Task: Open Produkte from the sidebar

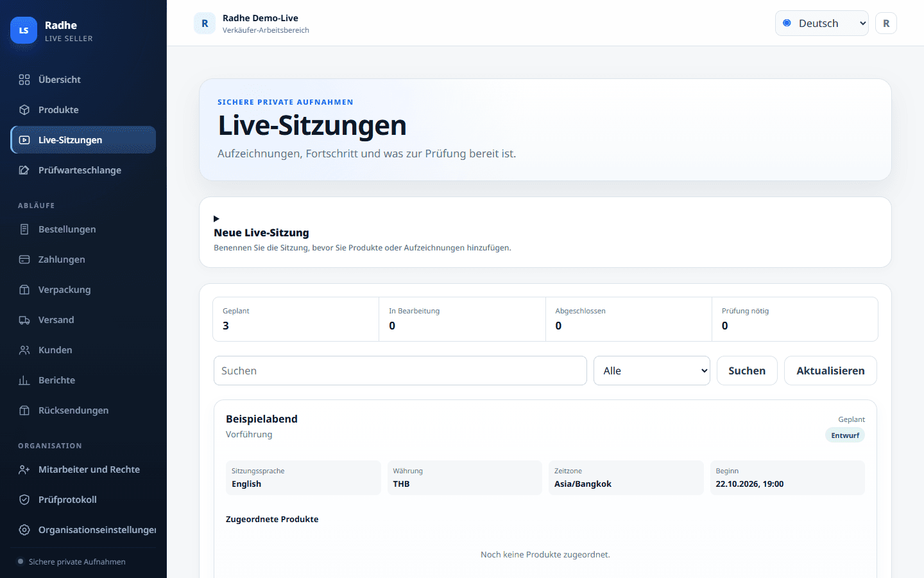Action: pos(83,110)
